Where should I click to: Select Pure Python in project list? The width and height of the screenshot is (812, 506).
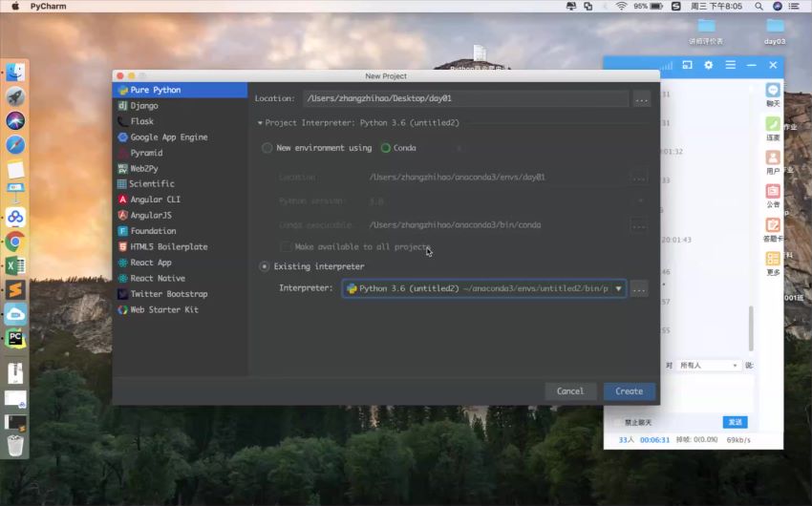tap(155, 90)
